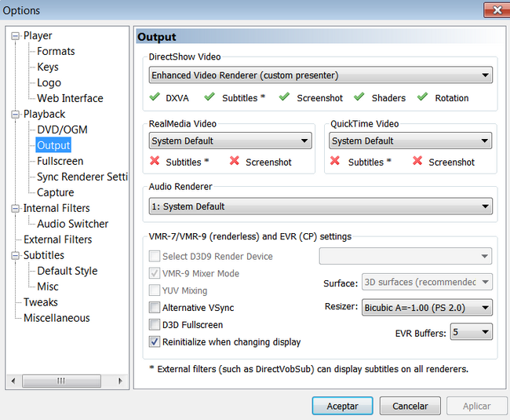Screen dimensions: 510x420
Task: Click the green Shaders checkmark icon
Action: click(x=359, y=97)
